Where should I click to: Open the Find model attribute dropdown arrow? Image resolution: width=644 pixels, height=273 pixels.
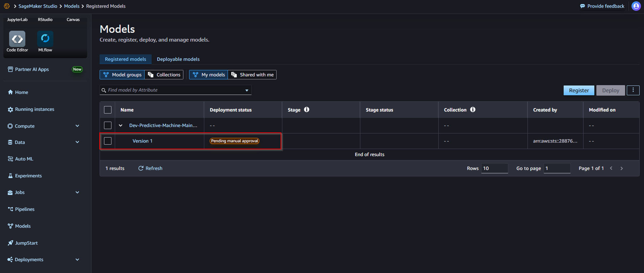click(x=247, y=90)
